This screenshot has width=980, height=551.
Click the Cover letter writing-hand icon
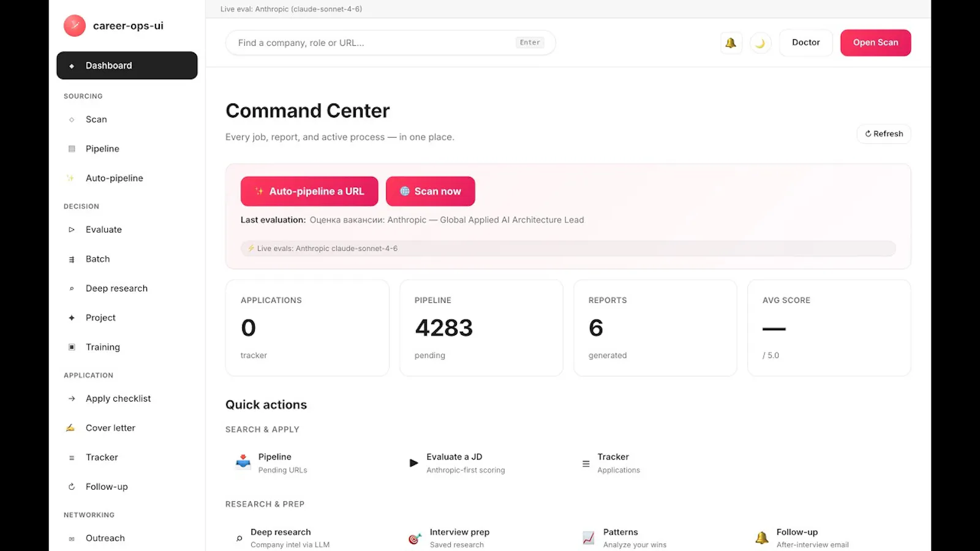[70, 428]
